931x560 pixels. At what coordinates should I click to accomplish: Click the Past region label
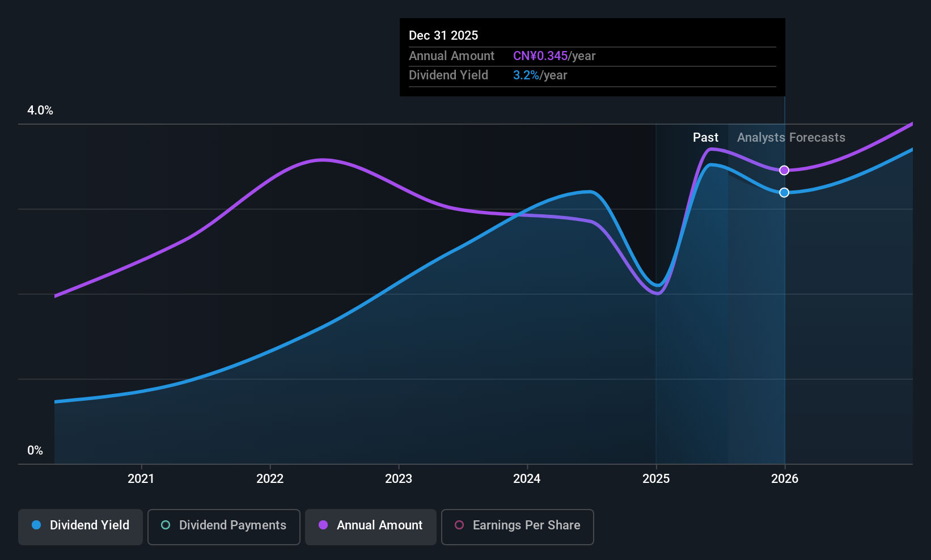[x=705, y=138]
